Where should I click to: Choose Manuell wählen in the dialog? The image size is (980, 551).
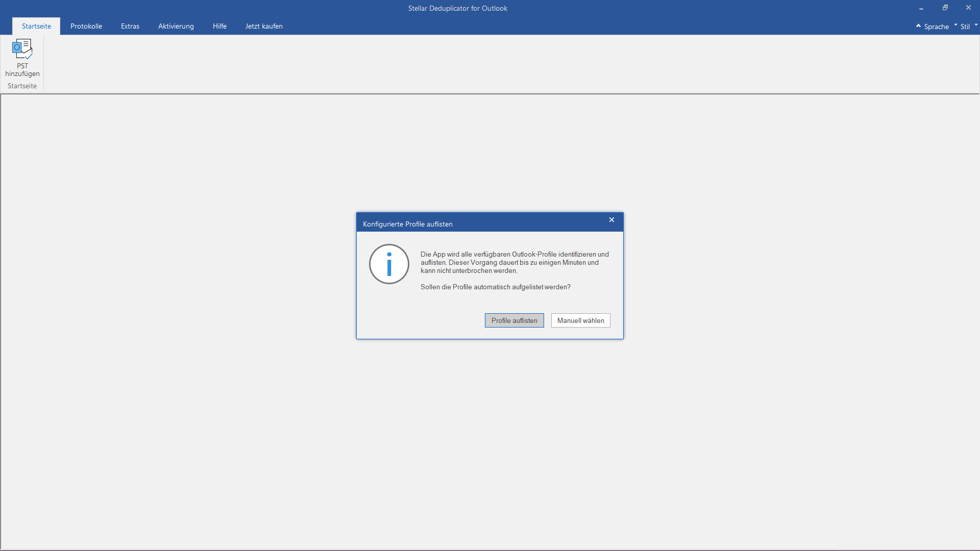pos(580,320)
